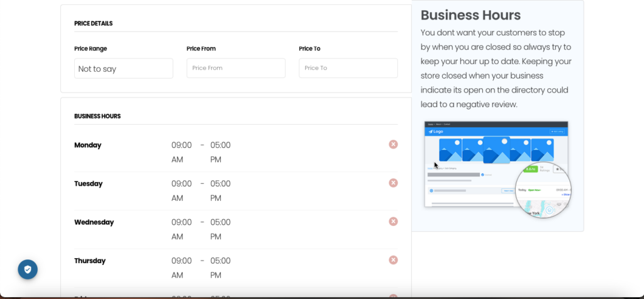Click Thursday's opening time value

[x=182, y=268]
